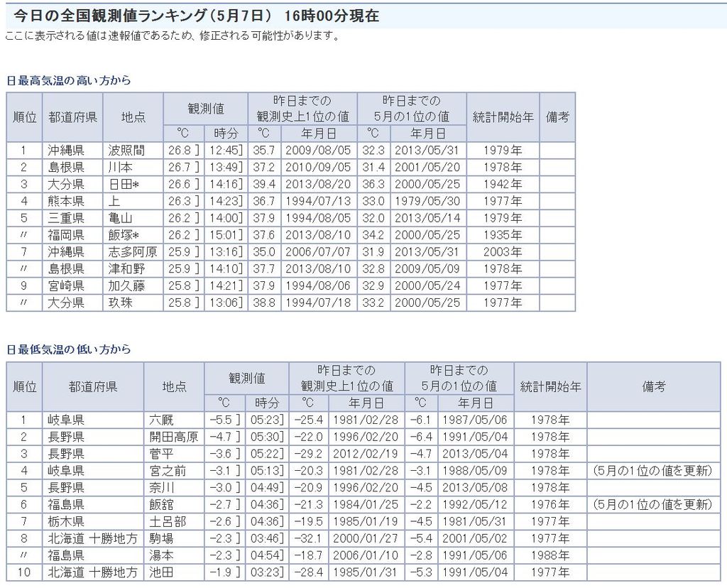The height and width of the screenshot is (588, 727).
Task: Click the 亀山 station in 三重県 row
Action: point(120,218)
